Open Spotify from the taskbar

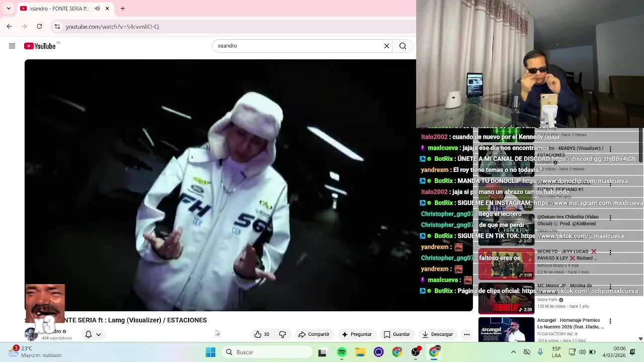tap(342, 352)
